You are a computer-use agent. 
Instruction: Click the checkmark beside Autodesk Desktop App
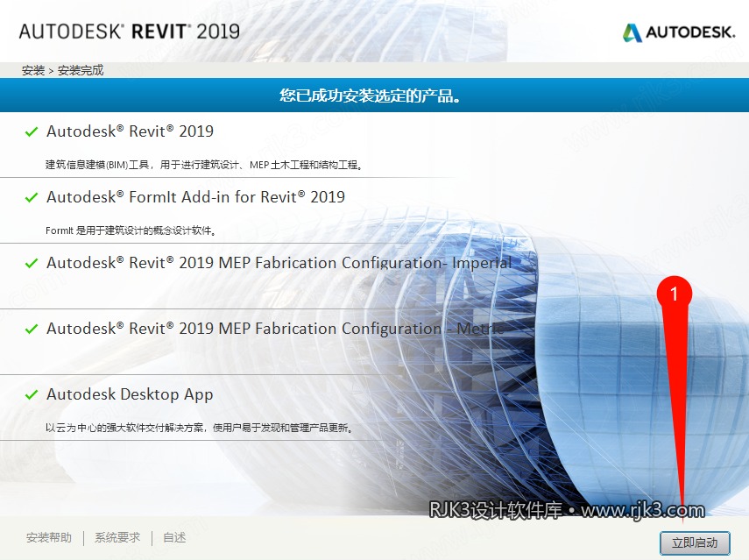click(x=32, y=394)
